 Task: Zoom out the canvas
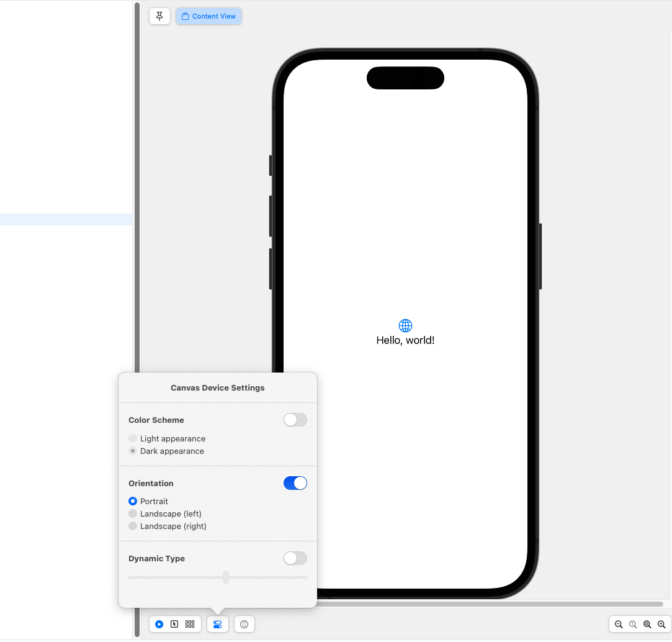(619, 624)
